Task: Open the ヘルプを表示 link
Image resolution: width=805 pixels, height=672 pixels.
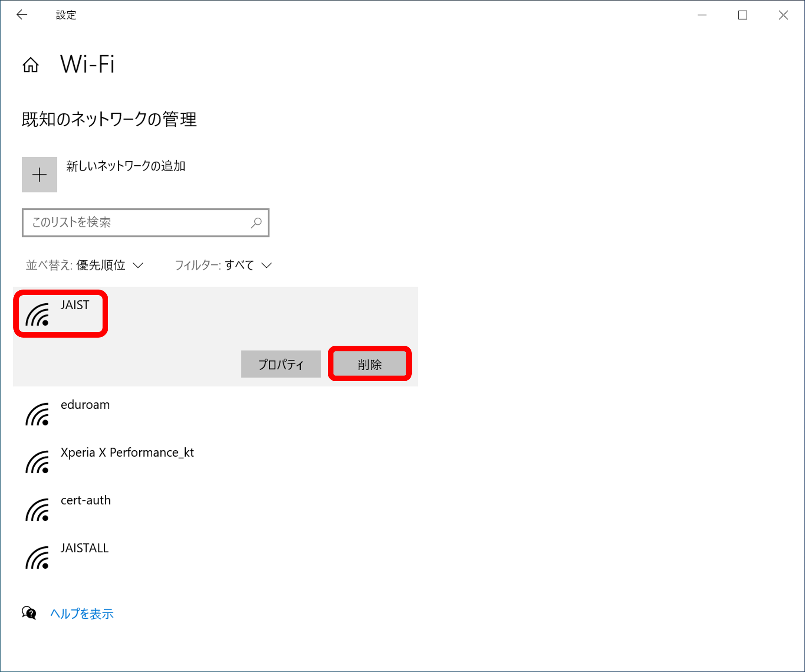Action: tap(82, 614)
